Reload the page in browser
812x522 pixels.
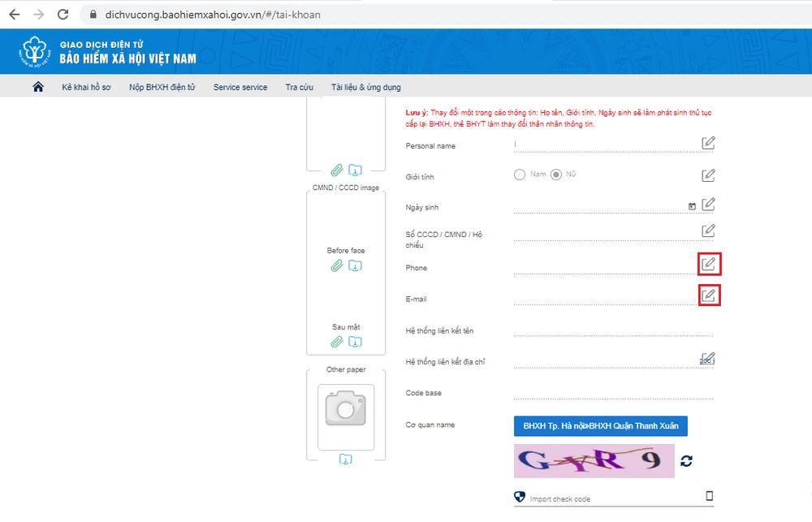click(x=63, y=15)
